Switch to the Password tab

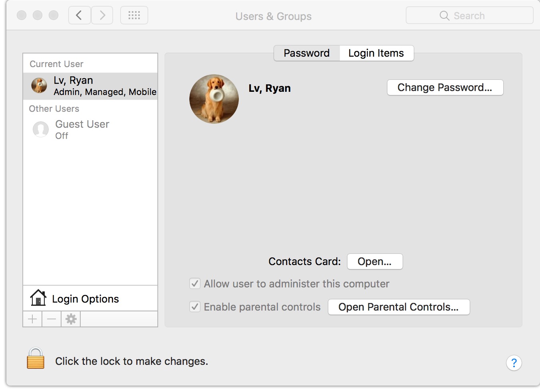click(306, 53)
